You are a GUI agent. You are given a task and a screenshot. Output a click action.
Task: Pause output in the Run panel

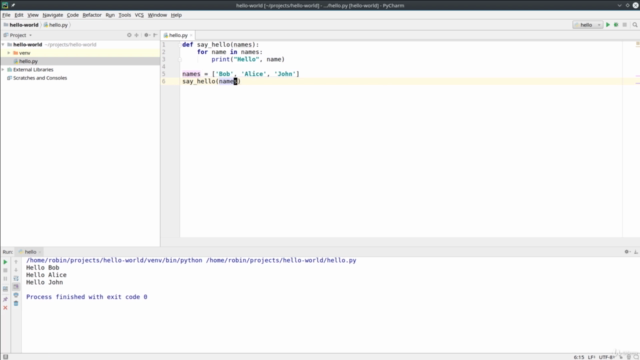pyautogui.click(x=5, y=279)
